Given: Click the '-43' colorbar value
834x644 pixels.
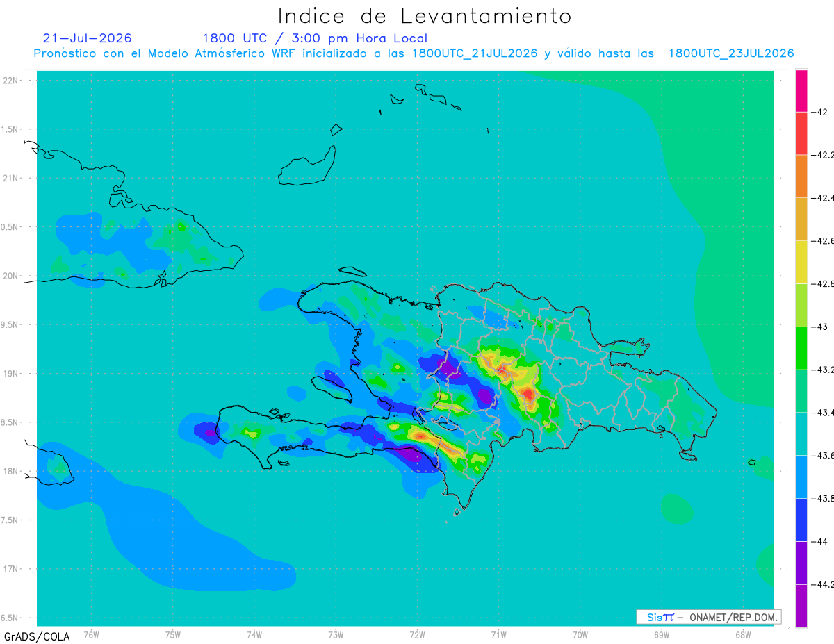Looking at the screenshot, I should coord(819,327).
